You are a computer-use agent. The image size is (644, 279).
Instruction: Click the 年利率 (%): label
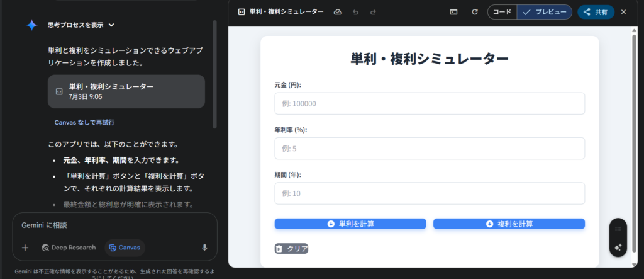(x=291, y=130)
